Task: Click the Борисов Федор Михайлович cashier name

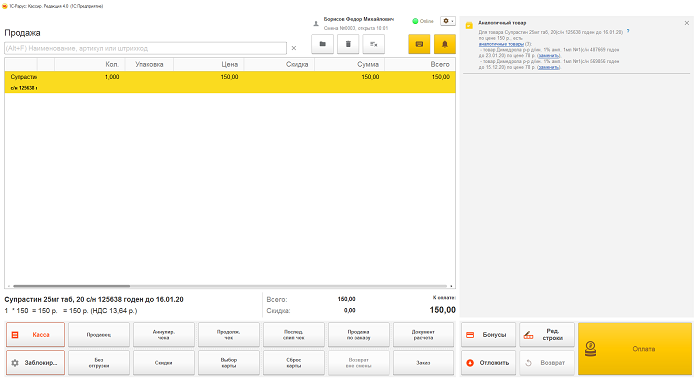Action: point(358,19)
